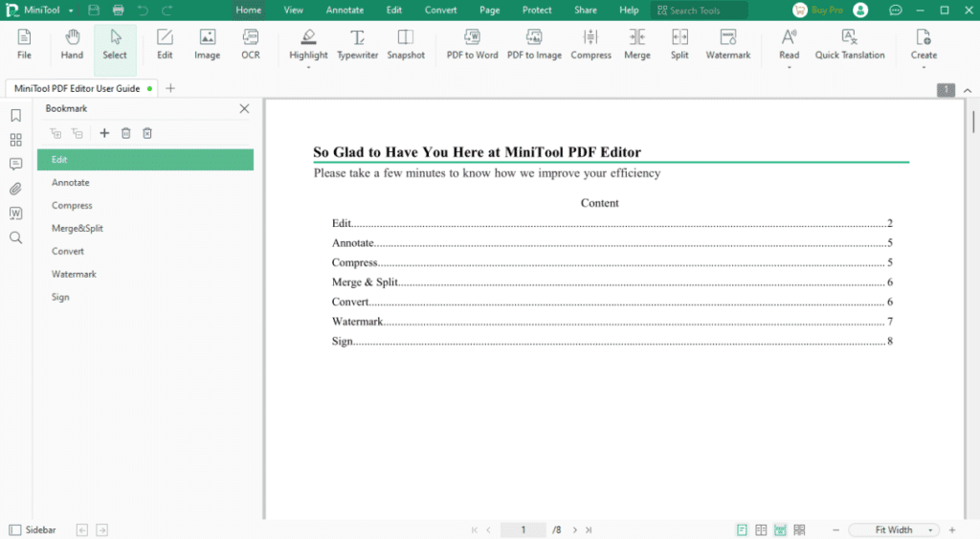Open the Convert ribbon tab
The height and width of the screenshot is (539, 980).
coord(440,10)
